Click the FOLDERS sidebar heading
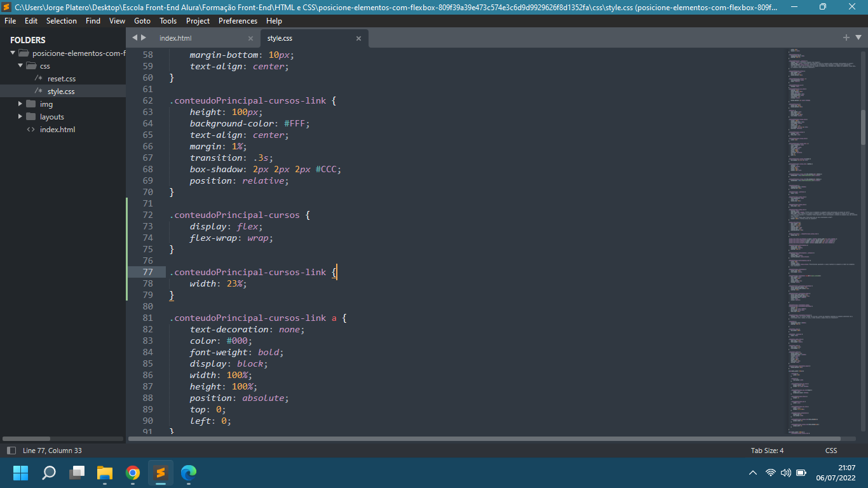The height and width of the screenshot is (488, 868). pos(28,40)
